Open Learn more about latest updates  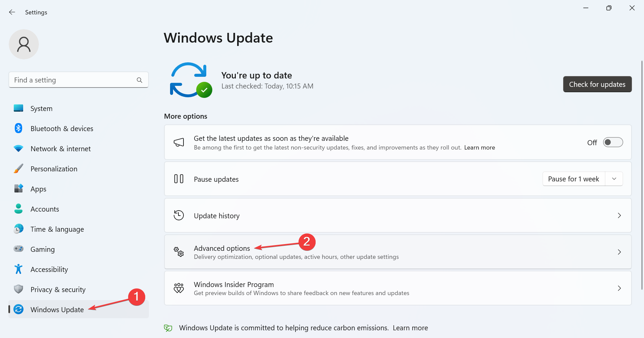(479, 148)
